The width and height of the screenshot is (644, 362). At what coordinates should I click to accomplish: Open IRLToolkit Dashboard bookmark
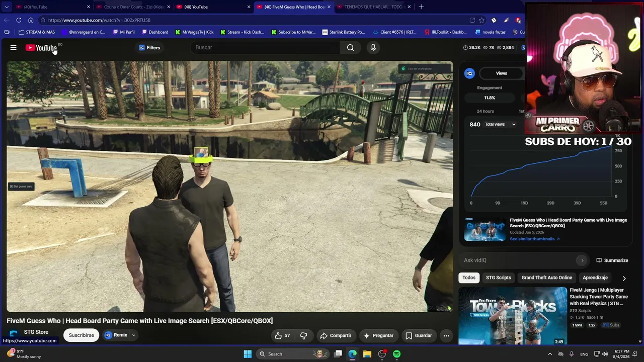pyautogui.click(x=445, y=32)
